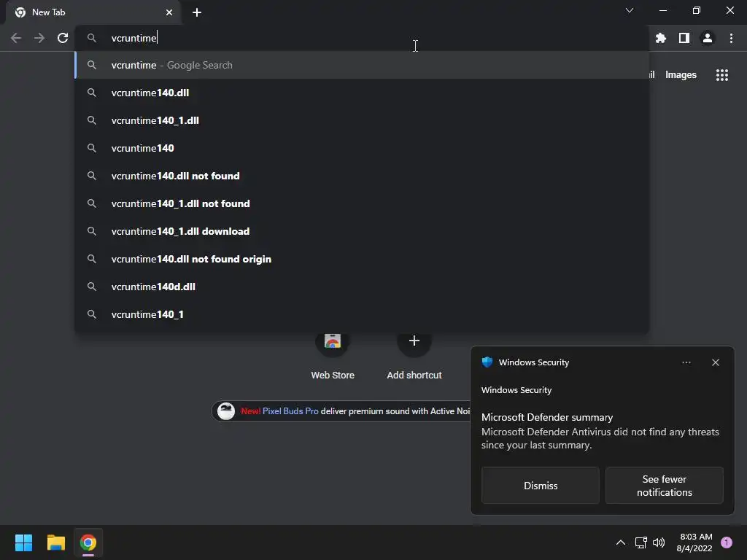Click the Windows Security shield icon
The height and width of the screenshot is (560, 747).
(x=487, y=362)
